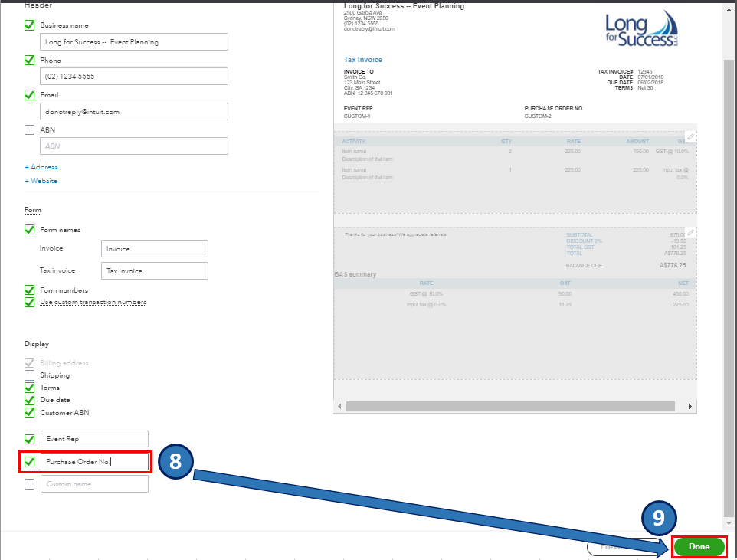
Task: Enable the ABN checkbox
Action: click(x=30, y=129)
